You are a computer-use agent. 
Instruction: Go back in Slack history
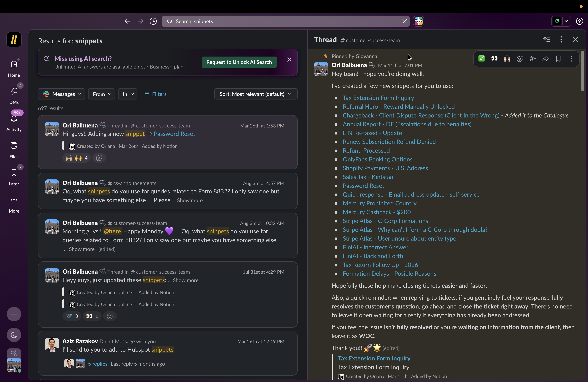coord(127,21)
